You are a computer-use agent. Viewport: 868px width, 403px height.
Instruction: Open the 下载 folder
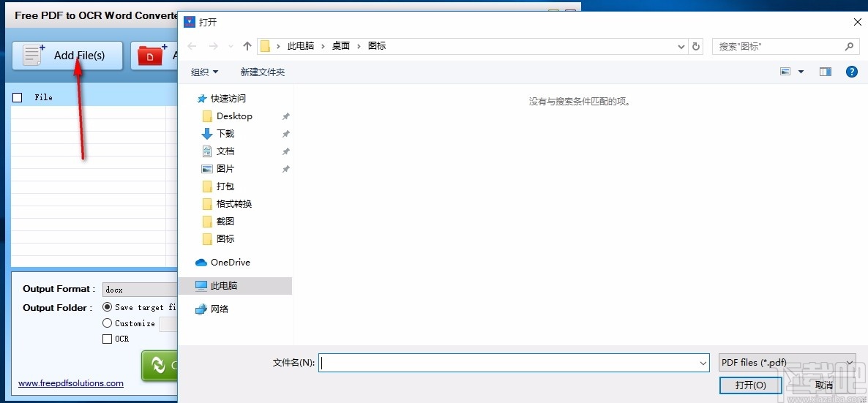tap(225, 133)
